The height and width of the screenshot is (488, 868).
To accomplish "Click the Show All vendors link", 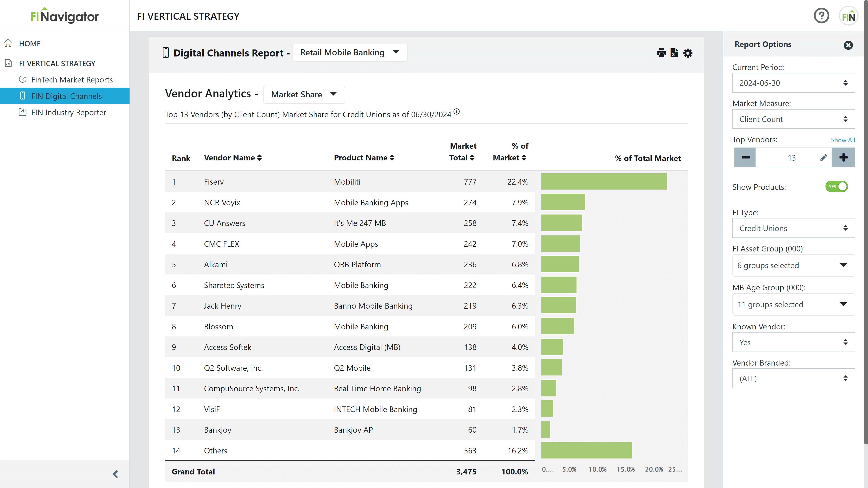I will (843, 140).
